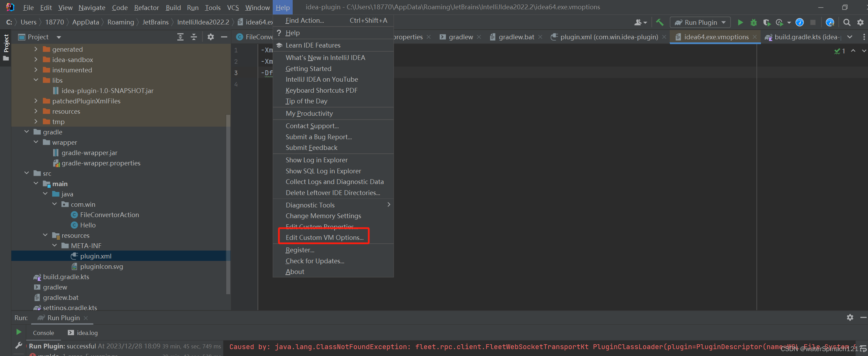868x356 pixels.
Task: Open Search Everywhere magnifier icon
Action: coord(847,22)
